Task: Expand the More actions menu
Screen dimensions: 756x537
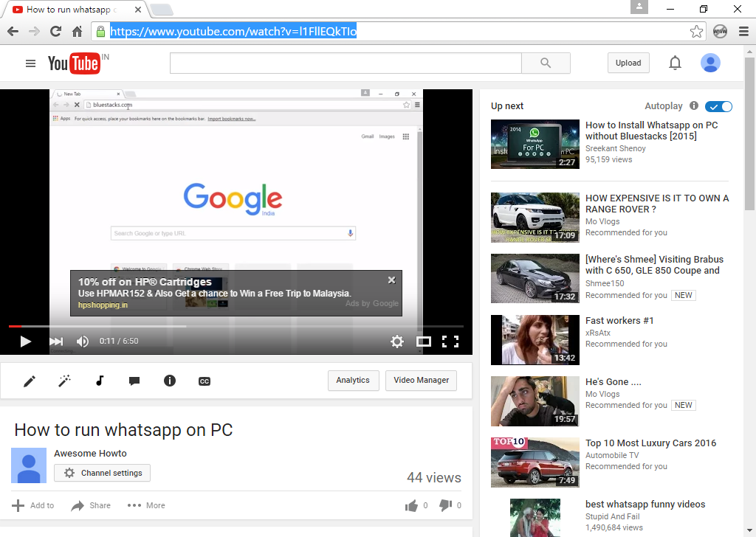Action: (x=146, y=505)
